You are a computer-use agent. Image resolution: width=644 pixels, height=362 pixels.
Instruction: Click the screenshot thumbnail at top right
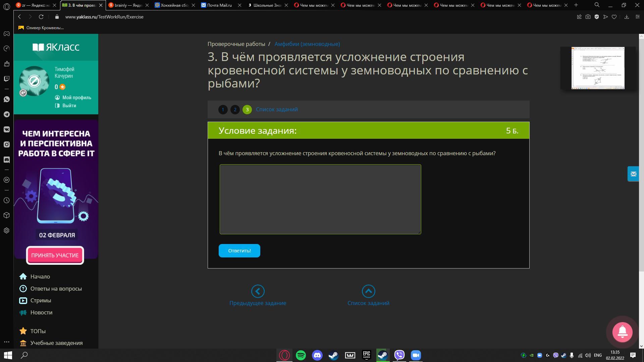pyautogui.click(x=598, y=68)
